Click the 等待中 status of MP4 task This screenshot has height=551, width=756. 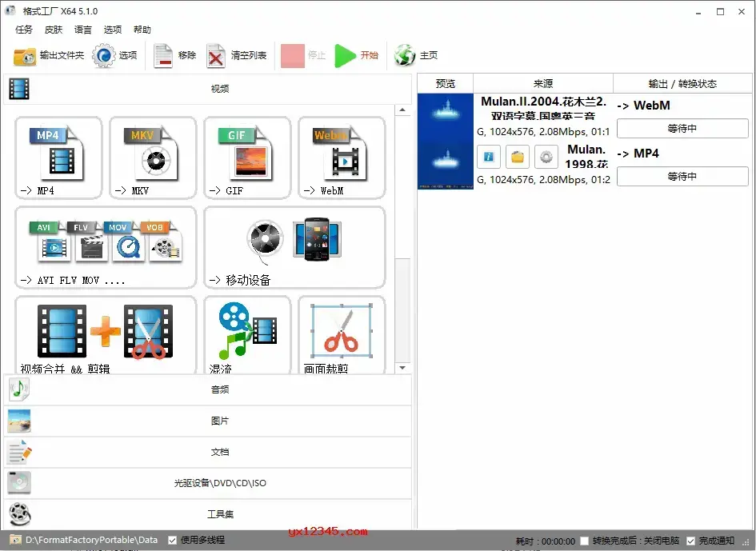[682, 177]
